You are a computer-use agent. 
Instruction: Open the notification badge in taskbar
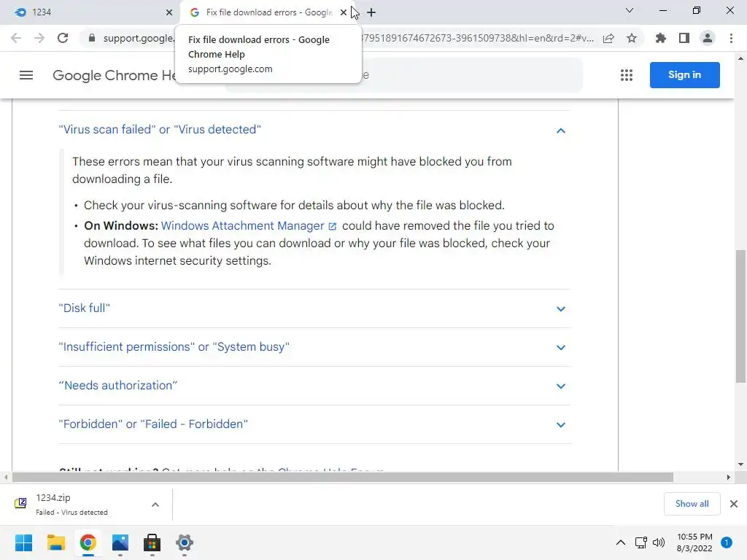click(727, 542)
